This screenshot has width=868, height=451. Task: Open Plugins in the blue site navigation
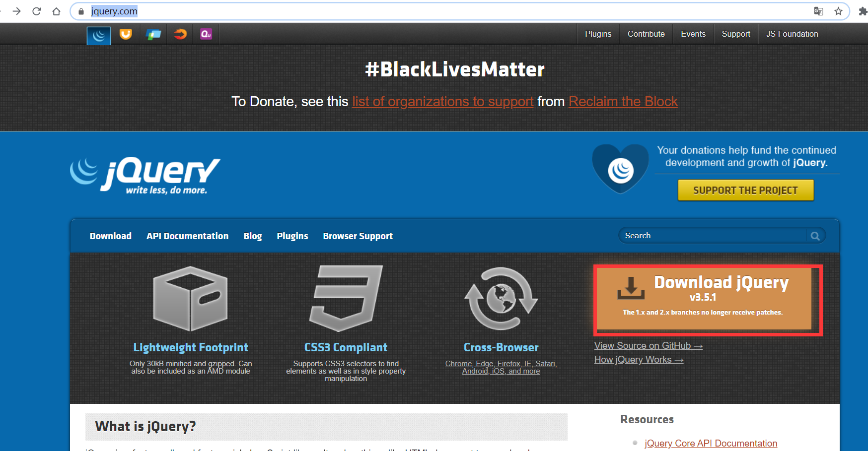(292, 236)
